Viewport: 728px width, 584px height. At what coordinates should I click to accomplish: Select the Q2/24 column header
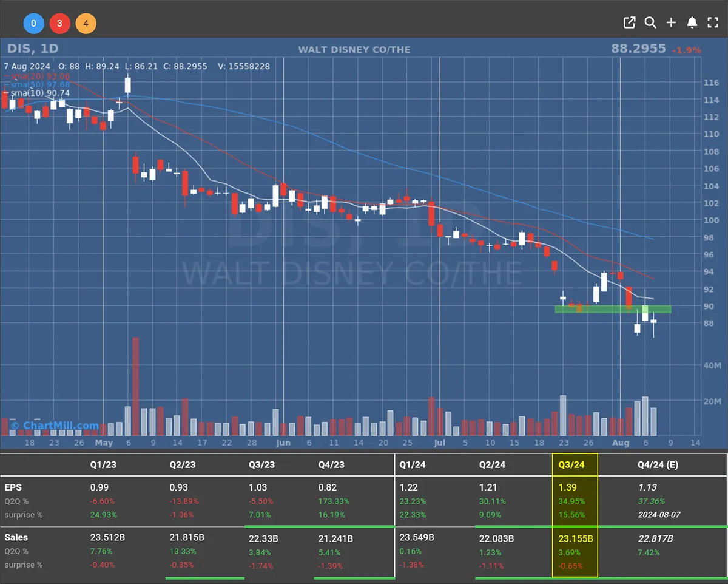492,466
